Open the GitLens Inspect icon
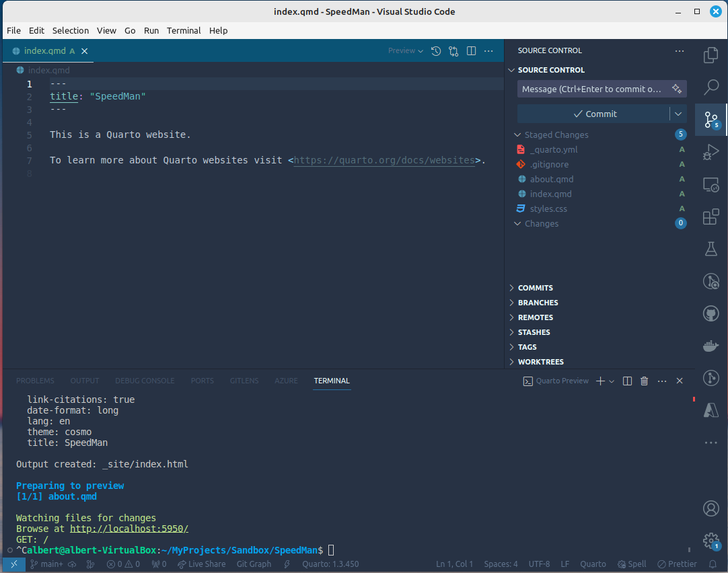728x573 pixels. coord(711,281)
